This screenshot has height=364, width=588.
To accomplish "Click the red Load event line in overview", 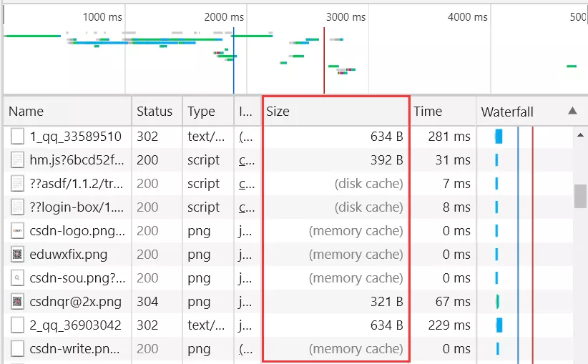I will coord(324,60).
